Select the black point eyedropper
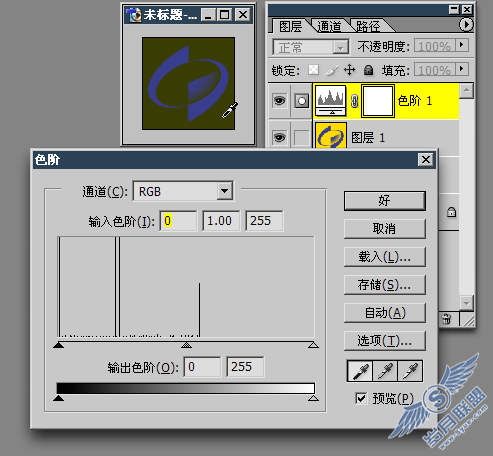The image size is (493, 456). pos(360,371)
